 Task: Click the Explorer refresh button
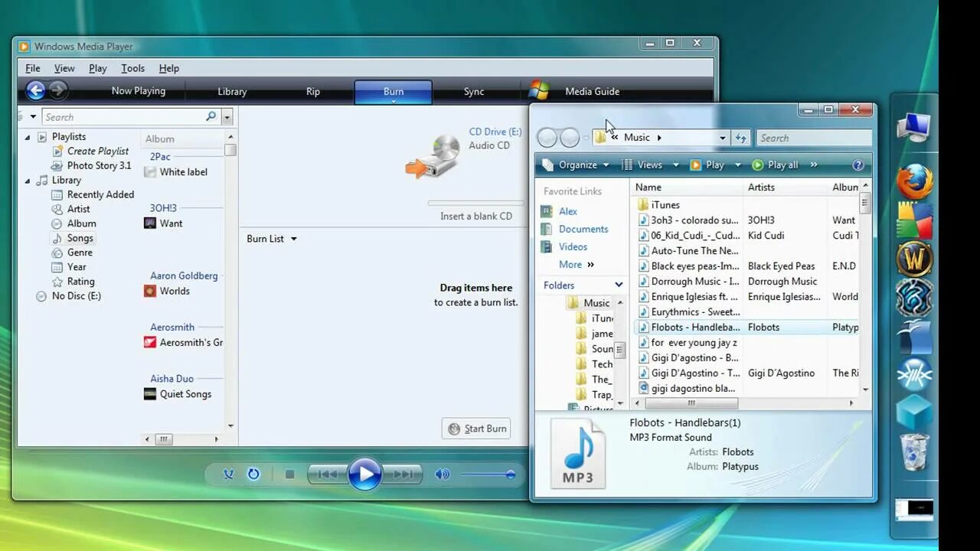coord(740,138)
